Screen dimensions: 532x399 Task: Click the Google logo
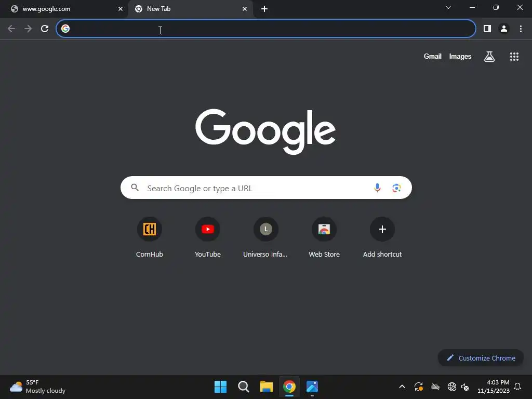(265, 131)
